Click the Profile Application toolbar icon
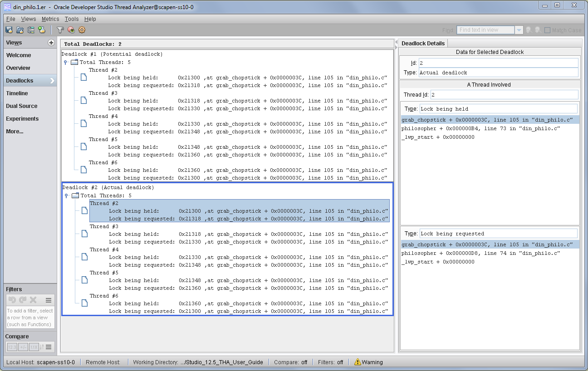 (9, 30)
